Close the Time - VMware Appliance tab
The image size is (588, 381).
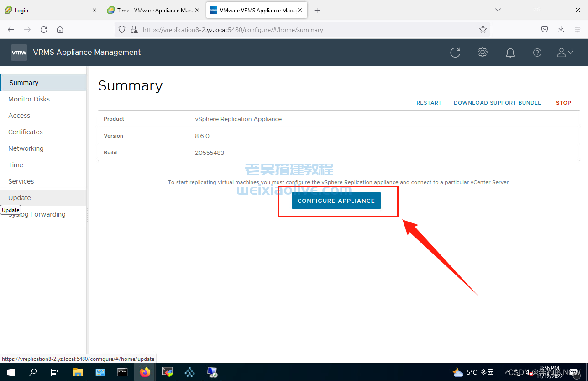tap(197, 10)
